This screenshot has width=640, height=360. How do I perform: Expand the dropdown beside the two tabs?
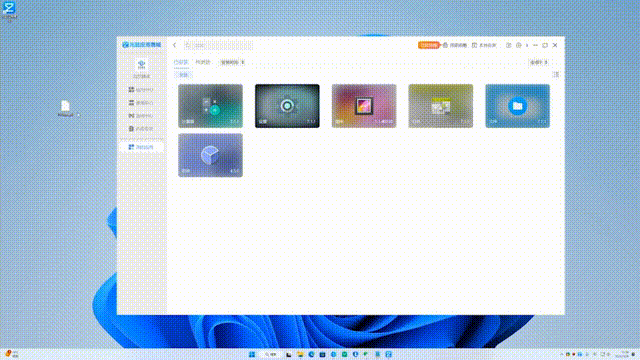click(x=232, y=62)
